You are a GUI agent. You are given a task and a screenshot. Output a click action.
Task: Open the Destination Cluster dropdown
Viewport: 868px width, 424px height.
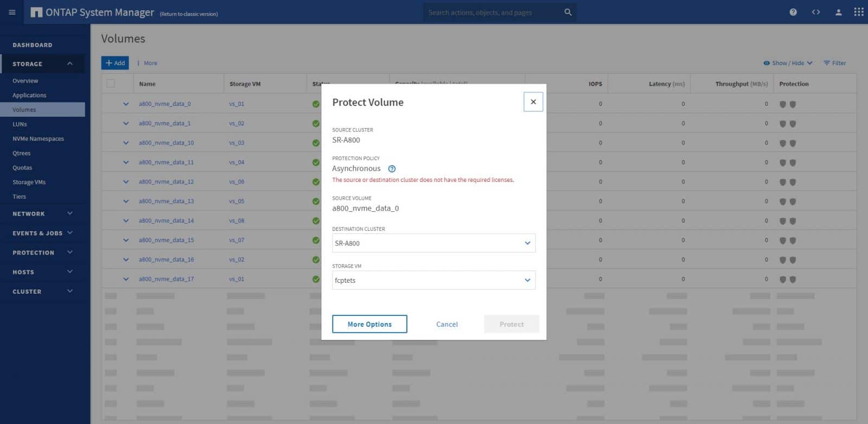coord(433,243)
